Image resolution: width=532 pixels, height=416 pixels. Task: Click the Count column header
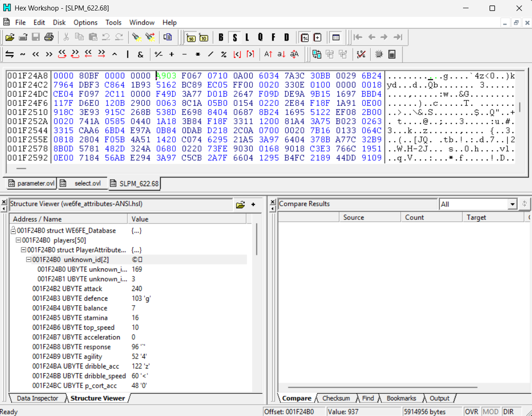[432, 217]
